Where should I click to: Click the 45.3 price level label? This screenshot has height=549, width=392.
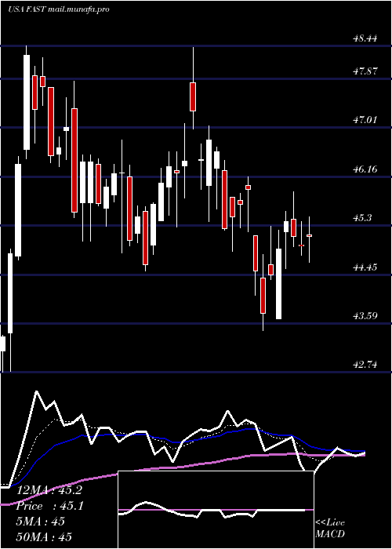click(x=362, y=218)
